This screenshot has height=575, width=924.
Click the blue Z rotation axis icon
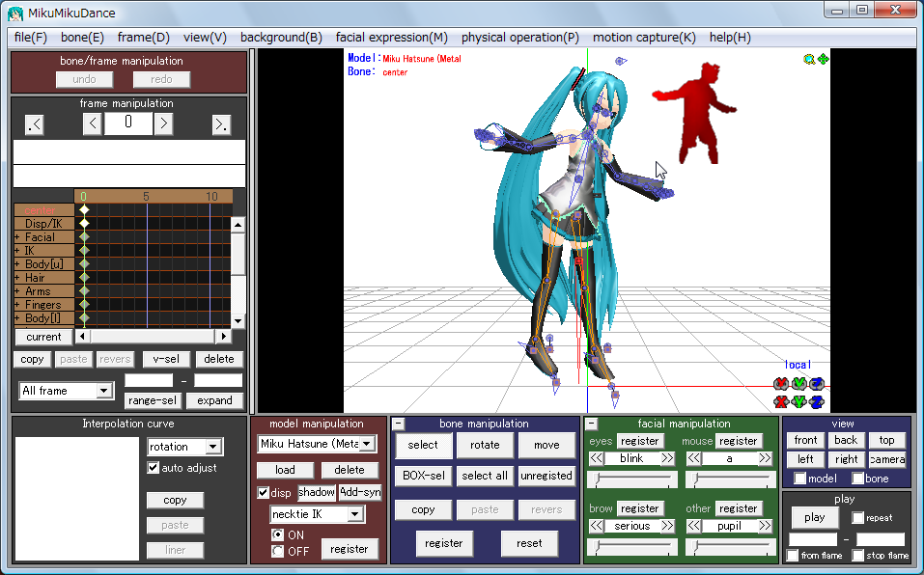click(x=817, y=384)
